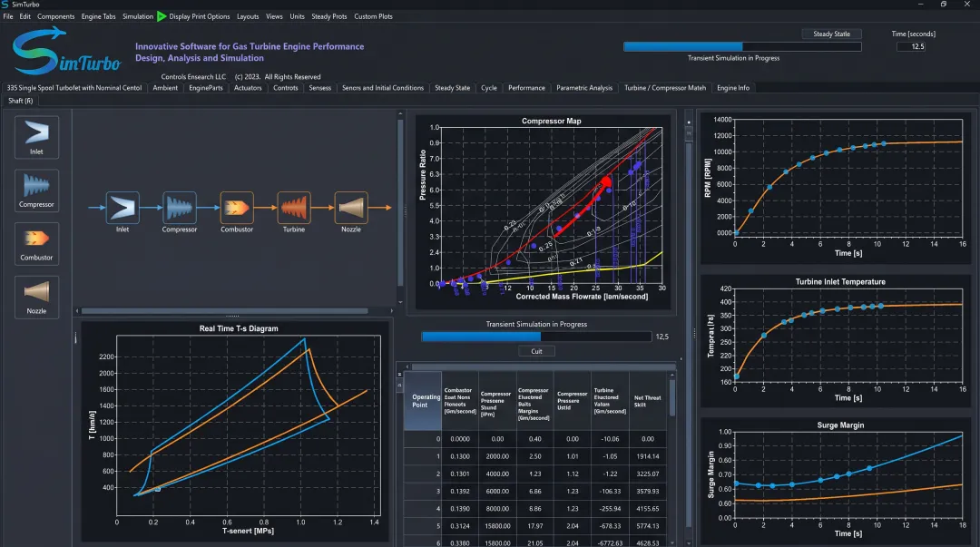
Task: Click table cell value 0.3124
Action: [x=460, y=526]
